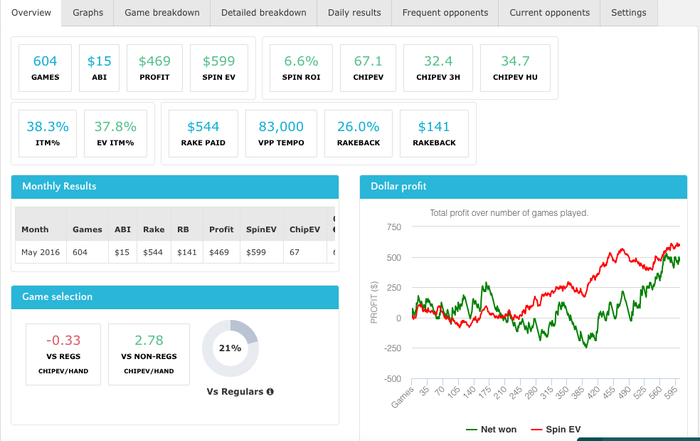Click the $544 RAKE PAID card
This screenshot has height=441, width=700.
pos(203,133)
